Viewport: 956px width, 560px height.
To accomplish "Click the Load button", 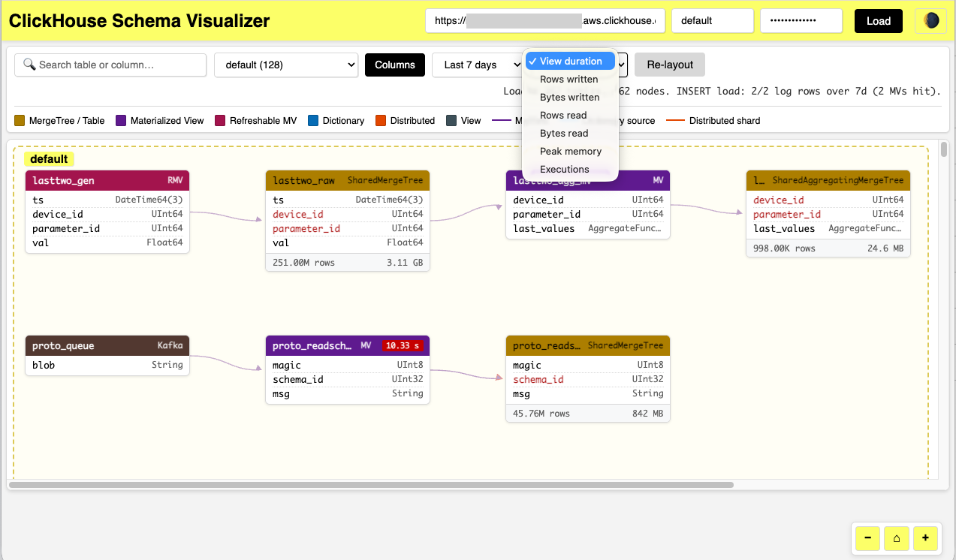I will point(879,21).
